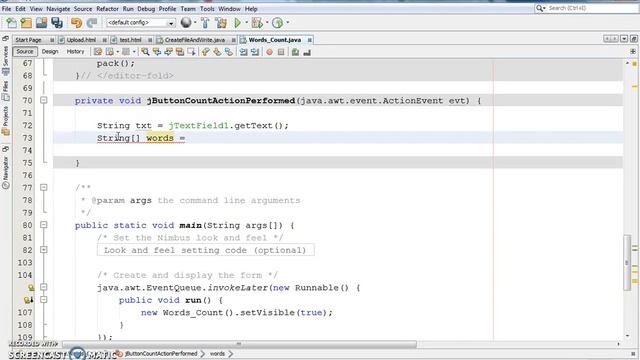Screen dimensions: 640x360
Task: Collapse the run() method fold
Action: tap(44, 300)
